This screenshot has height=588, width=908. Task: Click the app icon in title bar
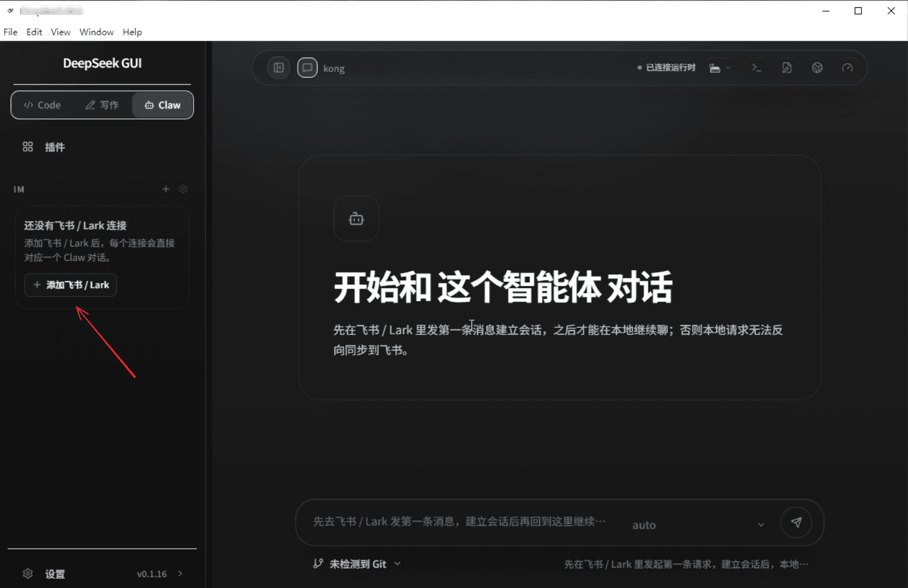[x=10, y=11]
